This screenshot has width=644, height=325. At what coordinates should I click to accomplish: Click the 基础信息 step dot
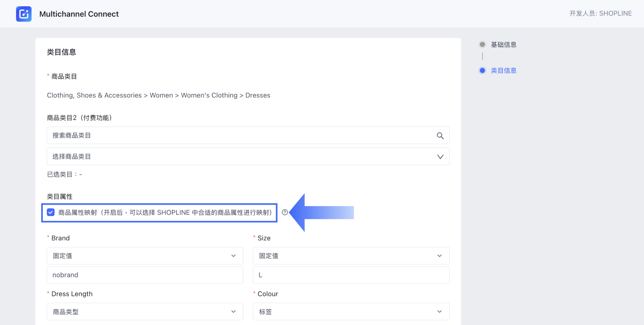tap(482, 44)
